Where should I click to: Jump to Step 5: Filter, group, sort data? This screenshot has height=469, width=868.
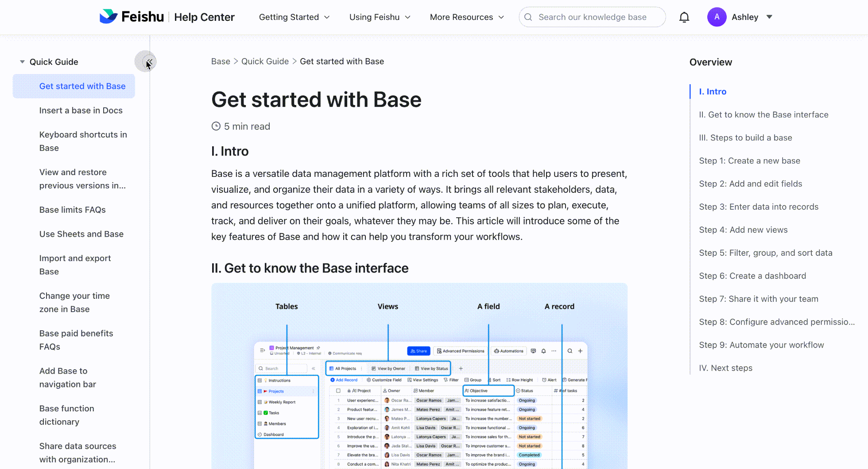coord(766,253)
